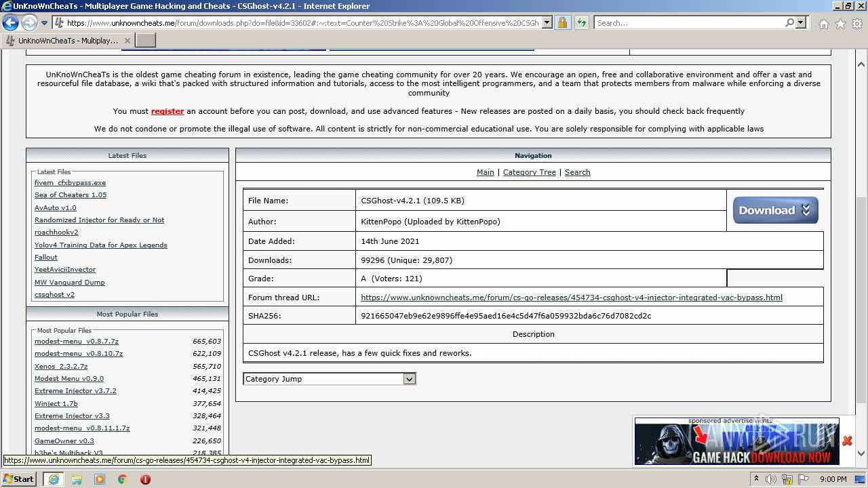The width and height of the screenshot is (868, 488).
Task: Open Xenos_2.3.2.7z link
Action: click(61, 367)
